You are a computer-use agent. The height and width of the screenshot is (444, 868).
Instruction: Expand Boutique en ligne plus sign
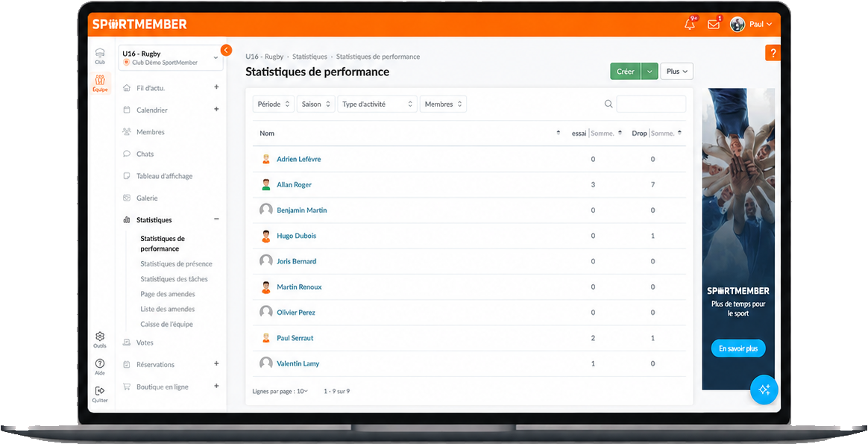click(216, 387)
